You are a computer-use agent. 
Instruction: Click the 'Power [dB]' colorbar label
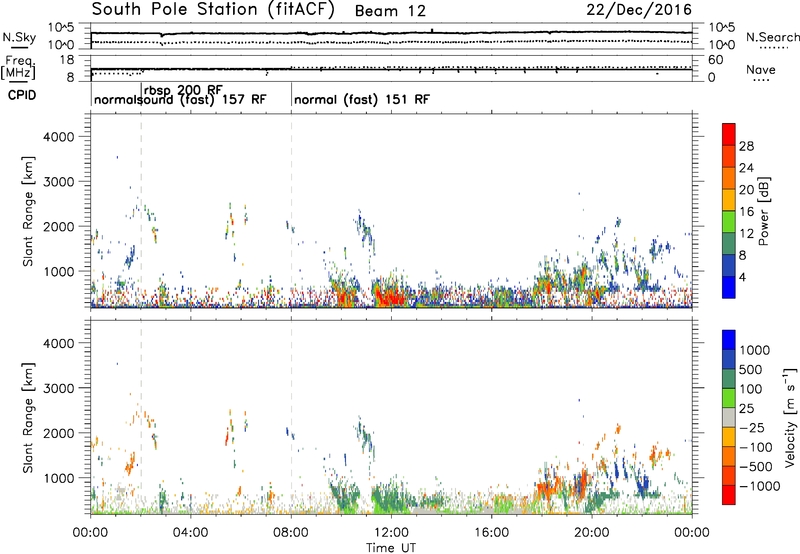coord(763,211)
